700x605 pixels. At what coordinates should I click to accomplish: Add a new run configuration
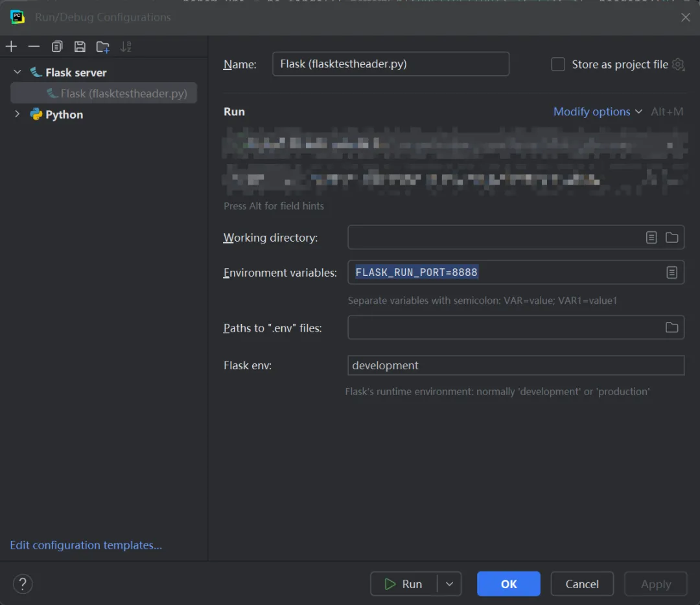[x=11, y=47]
